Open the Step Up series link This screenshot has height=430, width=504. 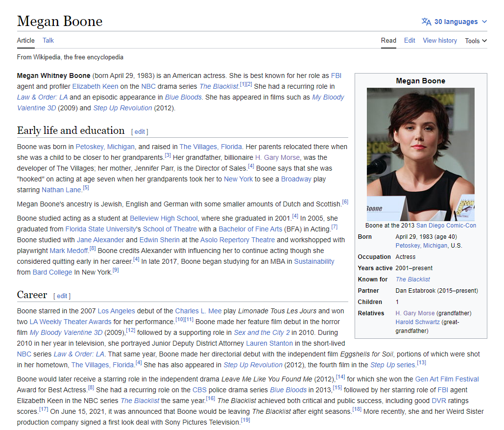[x=392, y=365]
